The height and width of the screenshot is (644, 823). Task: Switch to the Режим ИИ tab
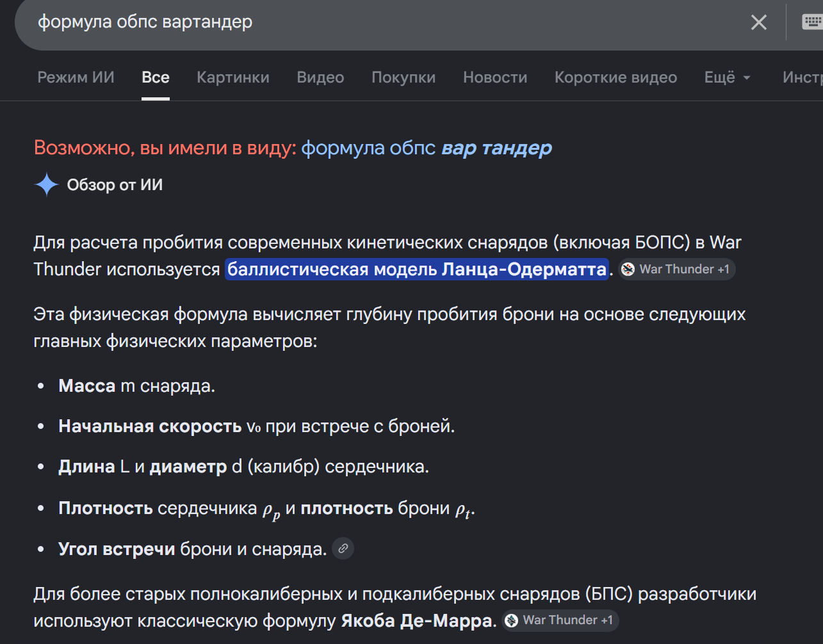pos(76,77)
